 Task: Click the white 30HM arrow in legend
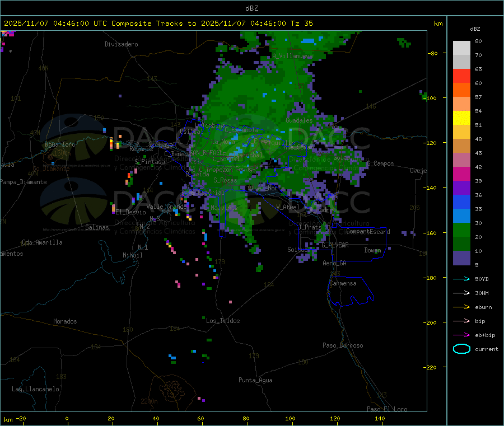point(461,293)
